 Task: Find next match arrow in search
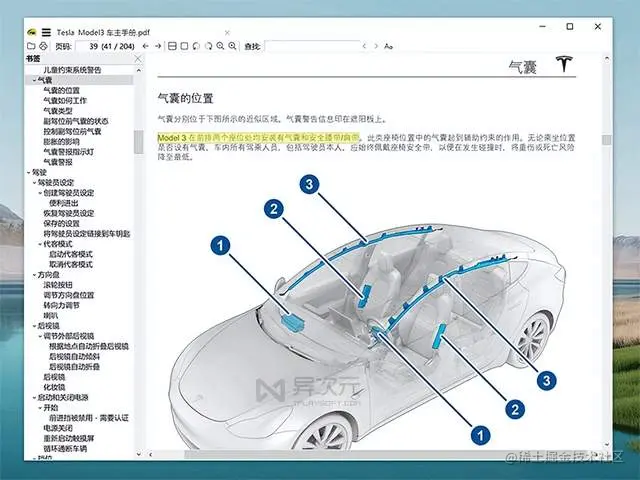(x=376, y=46)
